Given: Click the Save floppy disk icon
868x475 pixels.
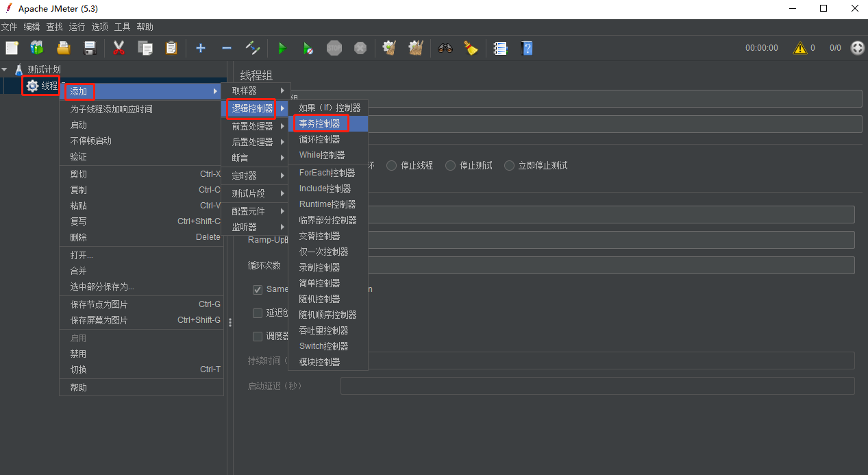Looking at the screenshot, I should tap(90, 48).
